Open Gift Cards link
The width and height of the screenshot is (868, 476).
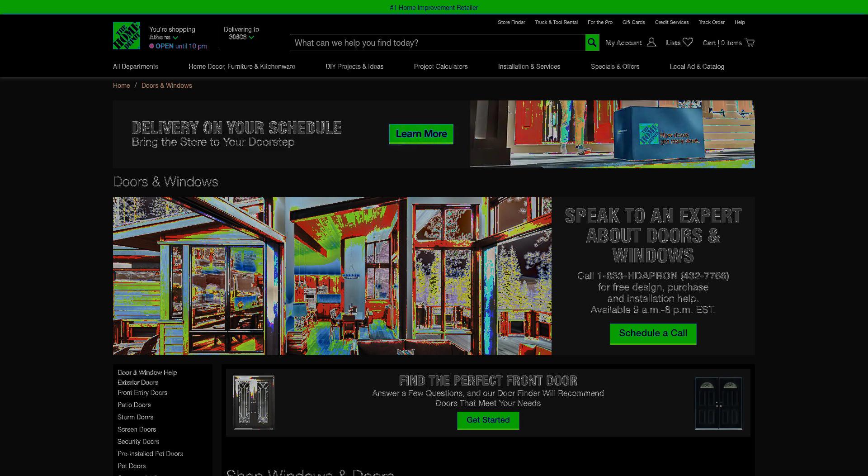[x=633, y=22]
